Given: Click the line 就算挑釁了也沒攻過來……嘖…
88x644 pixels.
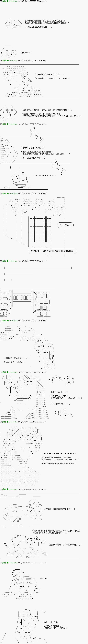Looking at the screenshot, I should tap(17, 358).
